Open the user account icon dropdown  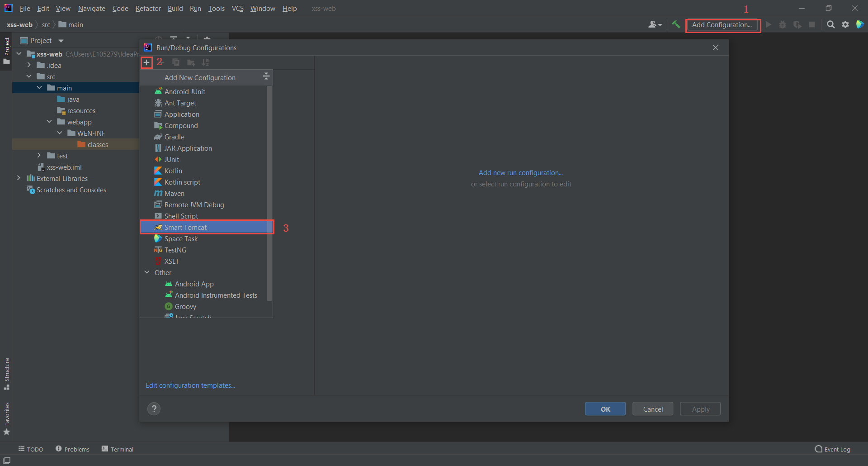pyautogui.click(x=655, y=25)
